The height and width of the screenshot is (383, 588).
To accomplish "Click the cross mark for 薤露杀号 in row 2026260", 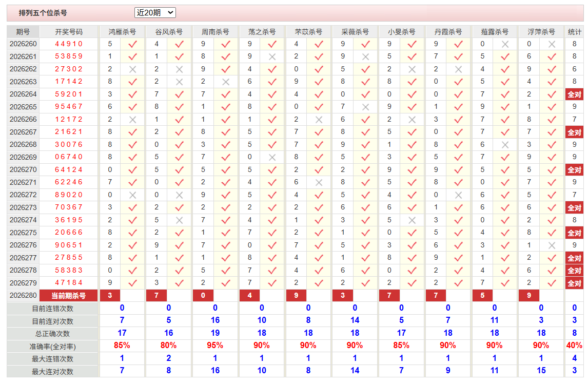I will [x=505, y=44].
